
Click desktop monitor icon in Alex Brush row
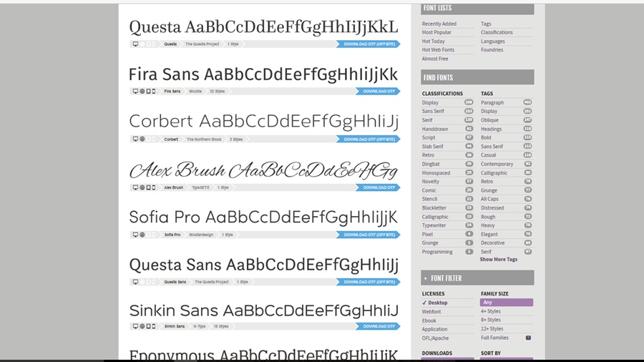135,187
